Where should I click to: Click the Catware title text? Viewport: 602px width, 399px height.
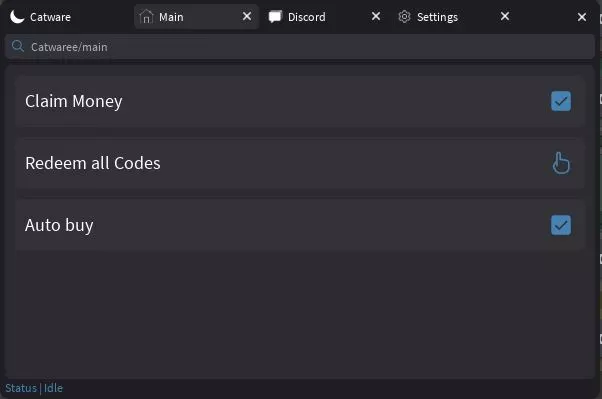[50, 17]
